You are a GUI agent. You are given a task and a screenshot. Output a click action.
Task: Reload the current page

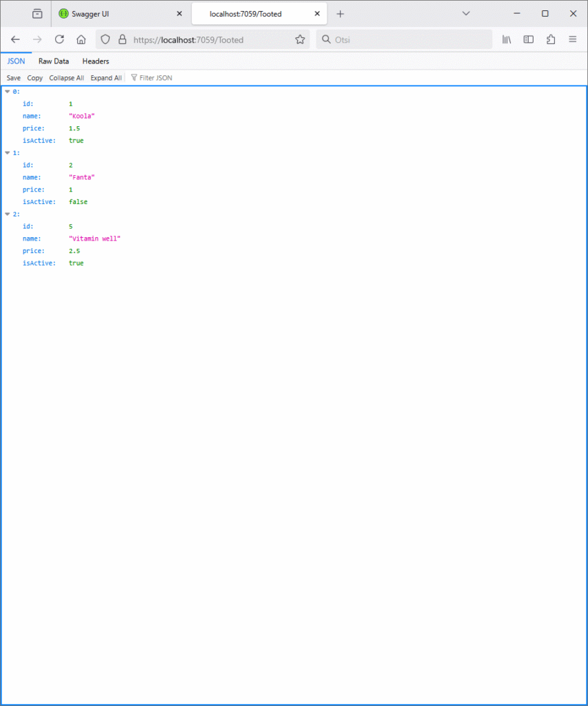(x=59, y=40)
